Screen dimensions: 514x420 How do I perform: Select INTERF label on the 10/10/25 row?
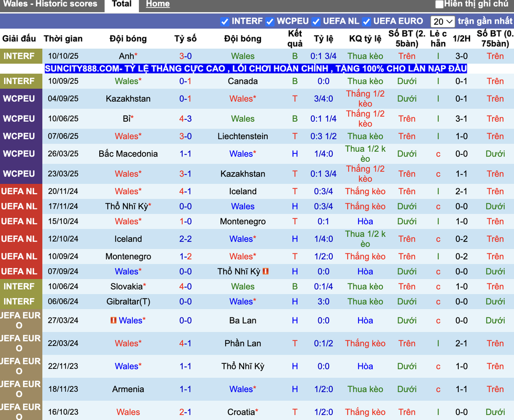coord(19,56)
